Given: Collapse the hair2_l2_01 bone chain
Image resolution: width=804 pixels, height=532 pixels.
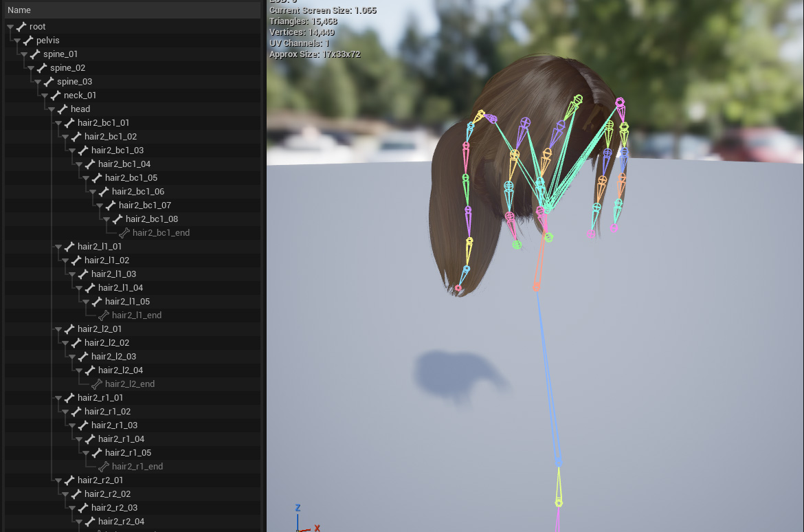Looking at the screenshot, I should [x=58, y=329].
